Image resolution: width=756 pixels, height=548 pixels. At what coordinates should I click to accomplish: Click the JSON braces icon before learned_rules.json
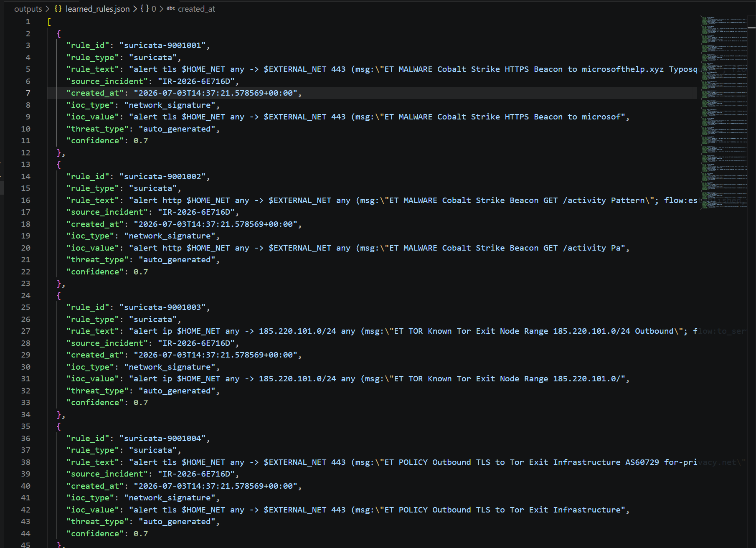click(x=58, y=9)
